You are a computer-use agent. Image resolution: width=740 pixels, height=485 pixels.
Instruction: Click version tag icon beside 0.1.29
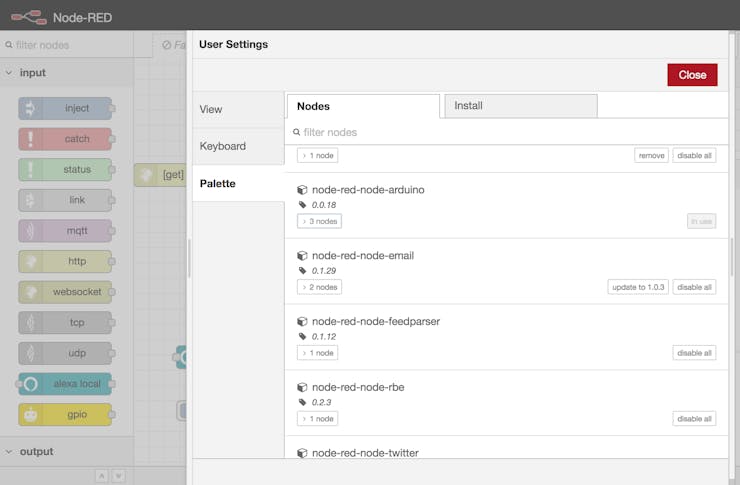[x=303, y=270]
